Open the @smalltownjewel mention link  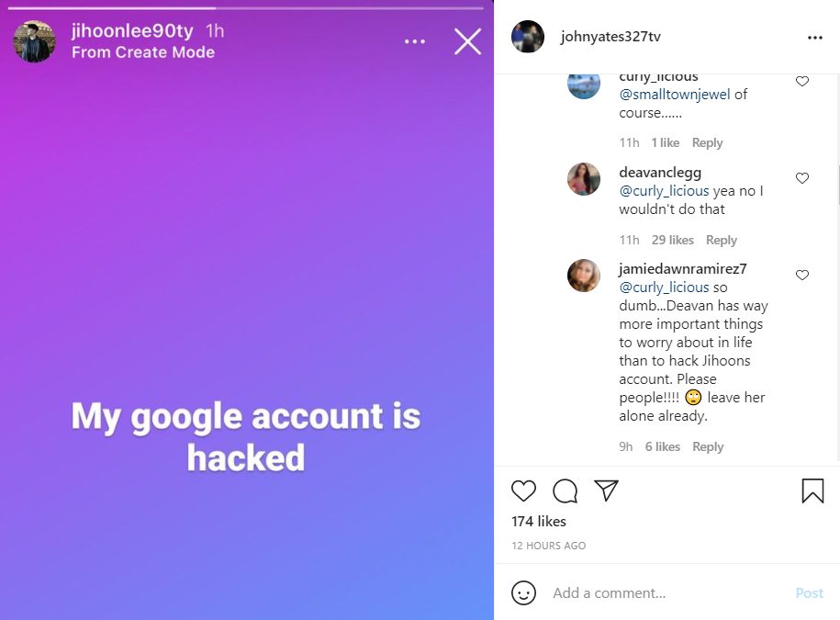coord(675,94)
